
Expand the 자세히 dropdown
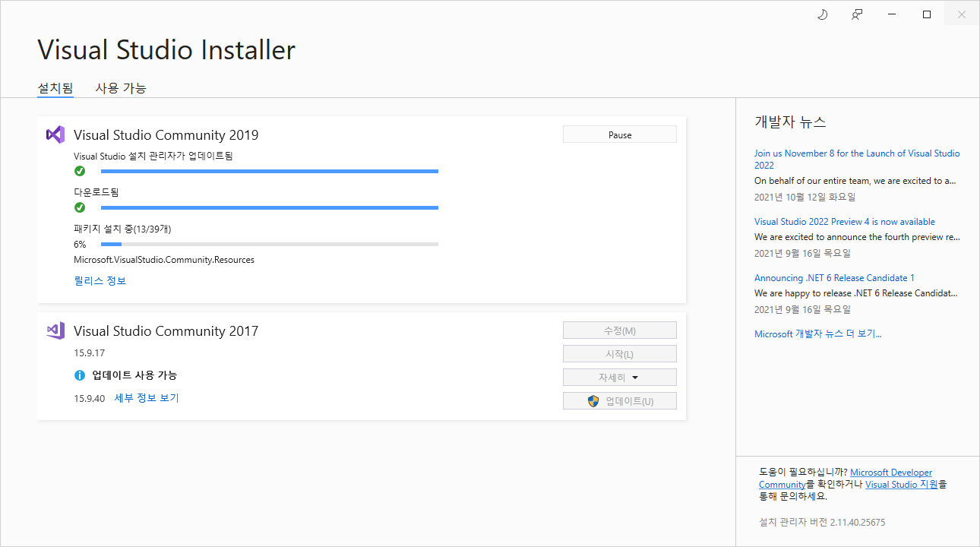tap(620, 378)
